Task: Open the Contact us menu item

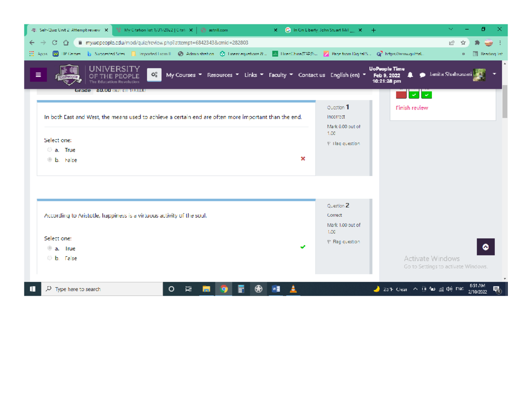Action: (x=312, y=75)
